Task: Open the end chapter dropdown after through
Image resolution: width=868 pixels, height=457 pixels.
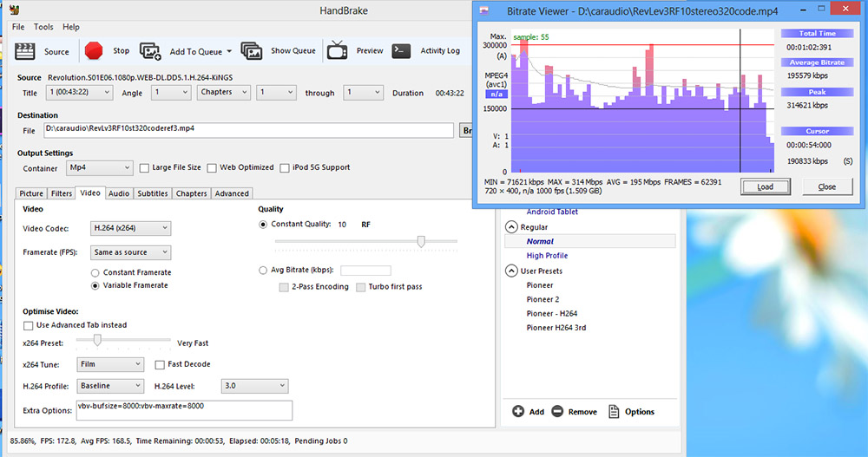Action: (363, 93)
